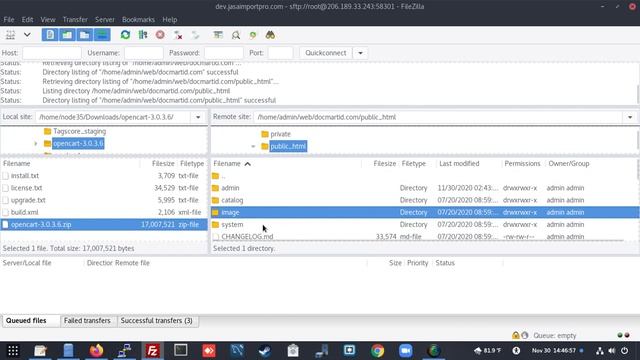Select the private folder in remote tree

(280, 134)
